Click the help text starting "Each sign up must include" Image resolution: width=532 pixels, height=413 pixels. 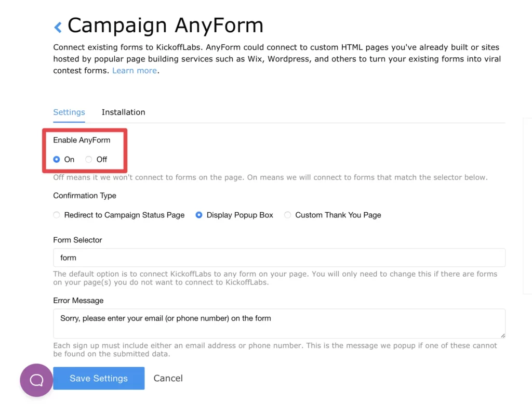pyautogui.click(x=275, y=350)
